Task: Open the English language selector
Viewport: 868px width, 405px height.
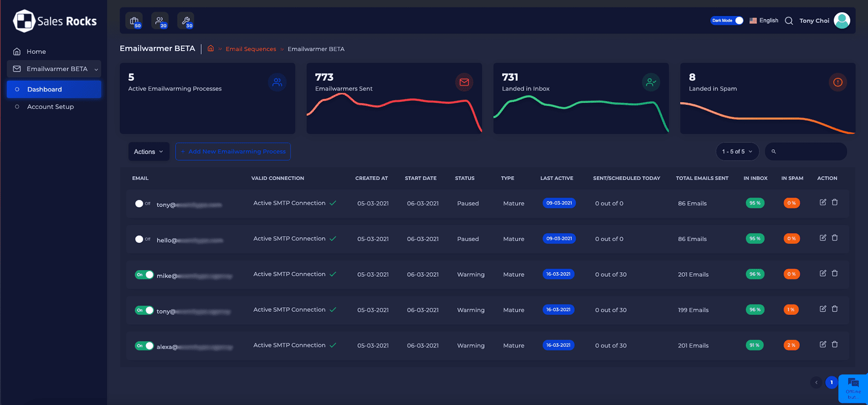Action: [764, 21]
